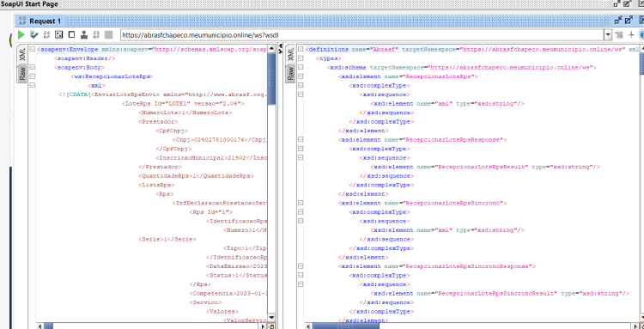The image size is (644, 329).
Task: Click into the endpoint URL field
Action: coord(362,35)
